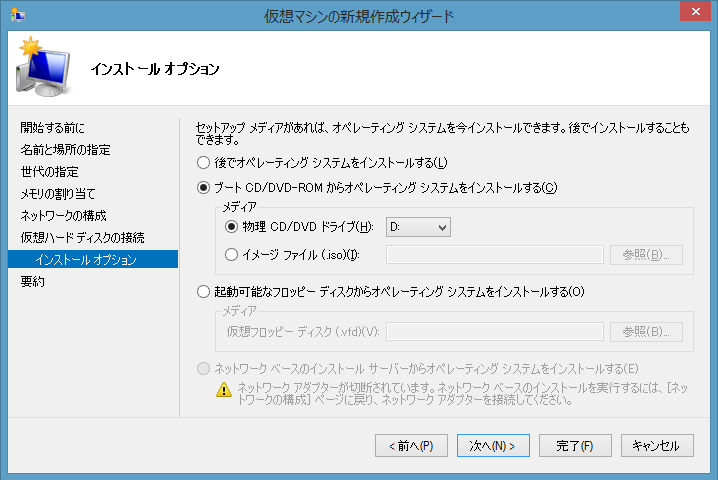Image resolution: width=718 pixels, height=480 pixels.
Task: Click the yellow warning triangle icon
Action: click(x=224, y=390)
